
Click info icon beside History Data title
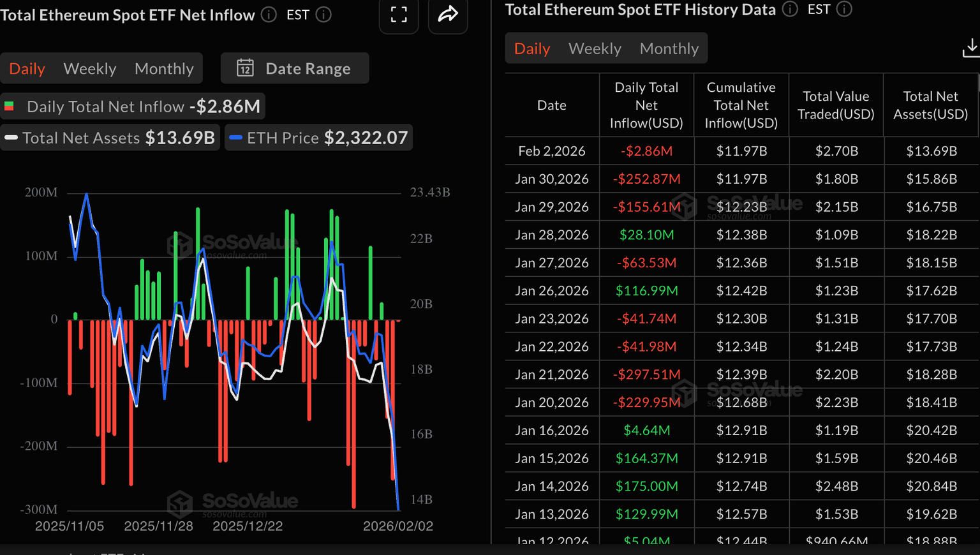coord(790,9)
